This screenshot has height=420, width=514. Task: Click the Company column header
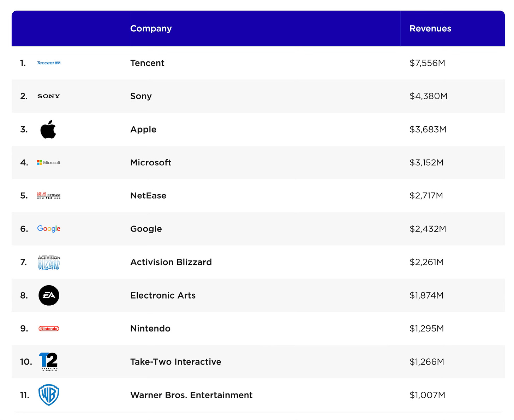pos(151,29)
